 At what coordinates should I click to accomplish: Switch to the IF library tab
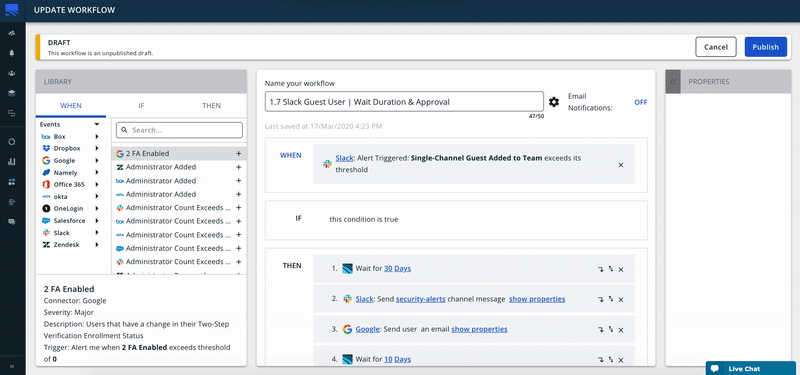(x=141, y=106)
